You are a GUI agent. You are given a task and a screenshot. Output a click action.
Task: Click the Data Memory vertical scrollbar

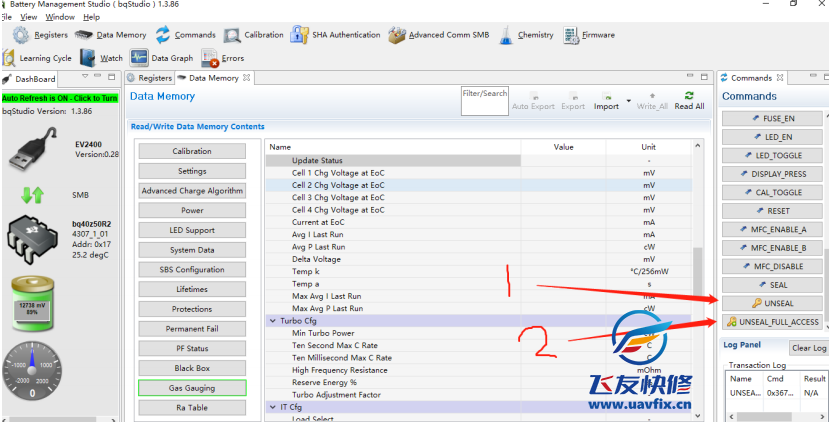point(698,270)
